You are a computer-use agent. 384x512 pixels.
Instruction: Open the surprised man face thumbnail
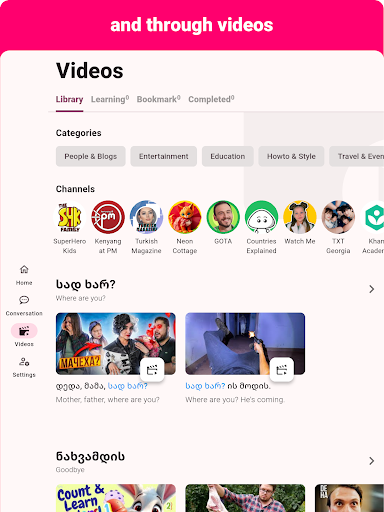tap(349, 498)
